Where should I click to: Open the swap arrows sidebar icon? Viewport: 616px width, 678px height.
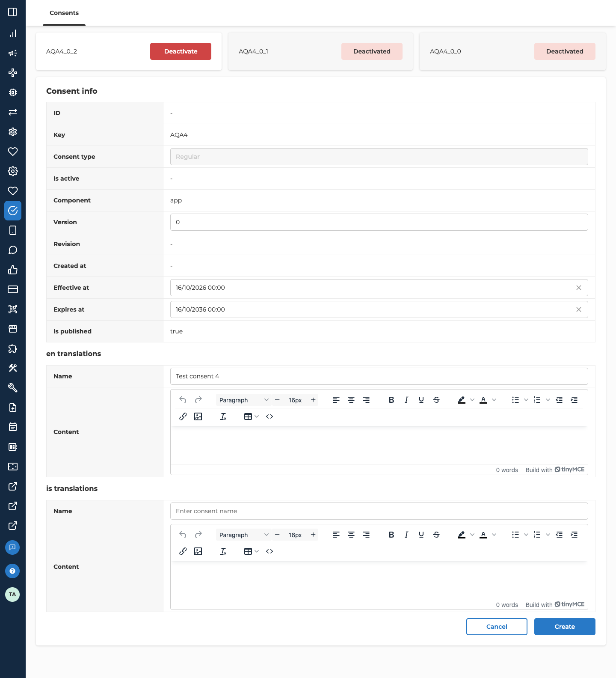click(13, 112)
